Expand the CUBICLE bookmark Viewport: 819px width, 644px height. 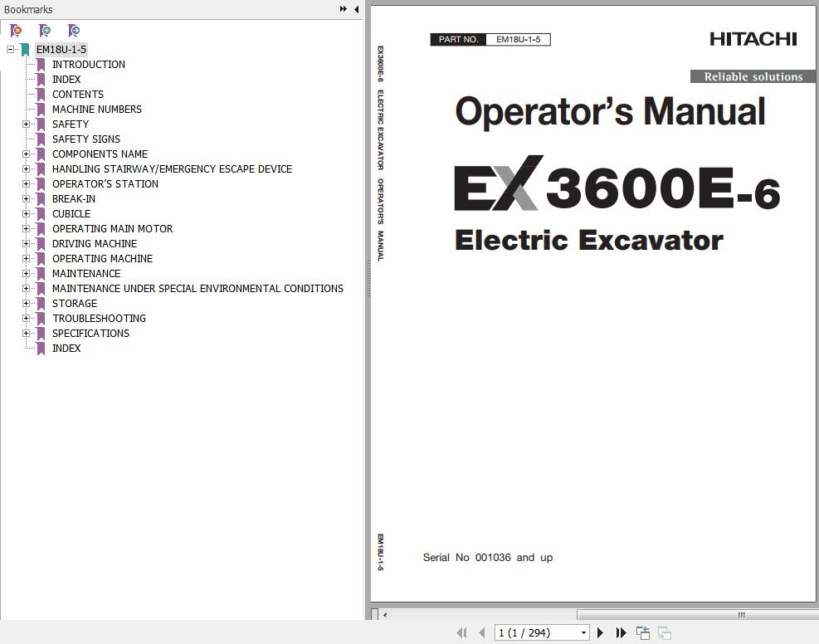coord(26,214)
